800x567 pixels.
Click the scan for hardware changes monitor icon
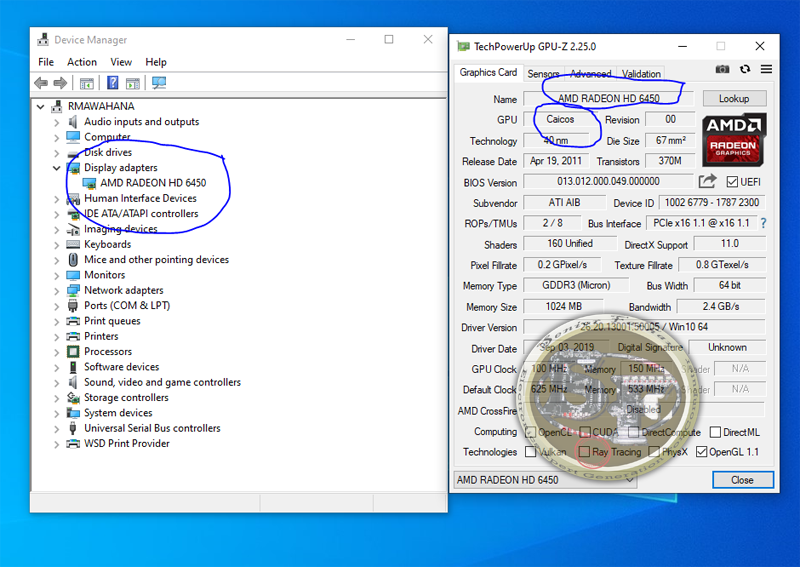[x=159, y=83]
